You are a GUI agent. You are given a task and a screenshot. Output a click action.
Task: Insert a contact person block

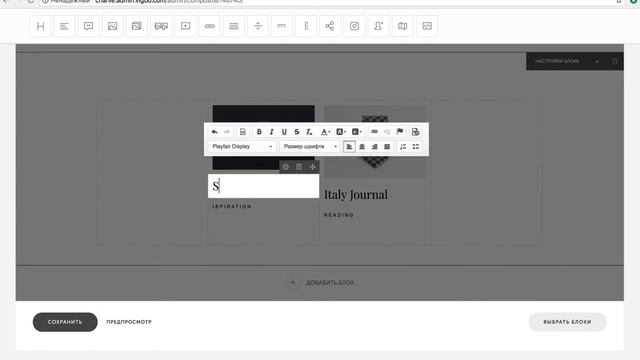378,26
